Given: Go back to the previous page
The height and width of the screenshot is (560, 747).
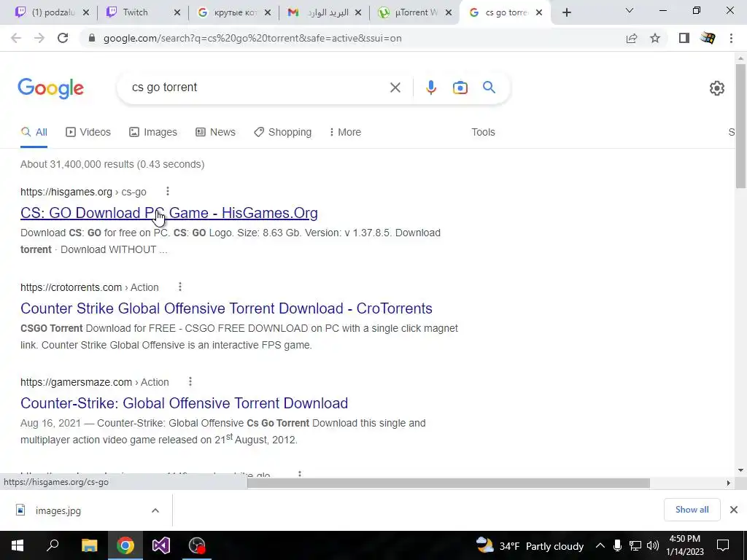Looking at the screenshot, I should [x=16, y=38].
